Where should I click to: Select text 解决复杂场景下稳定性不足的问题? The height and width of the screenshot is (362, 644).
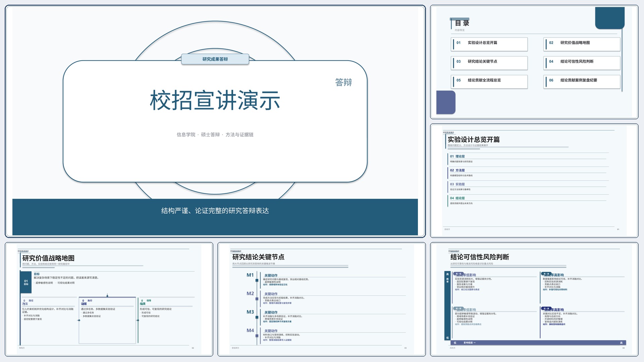point(54,278)
